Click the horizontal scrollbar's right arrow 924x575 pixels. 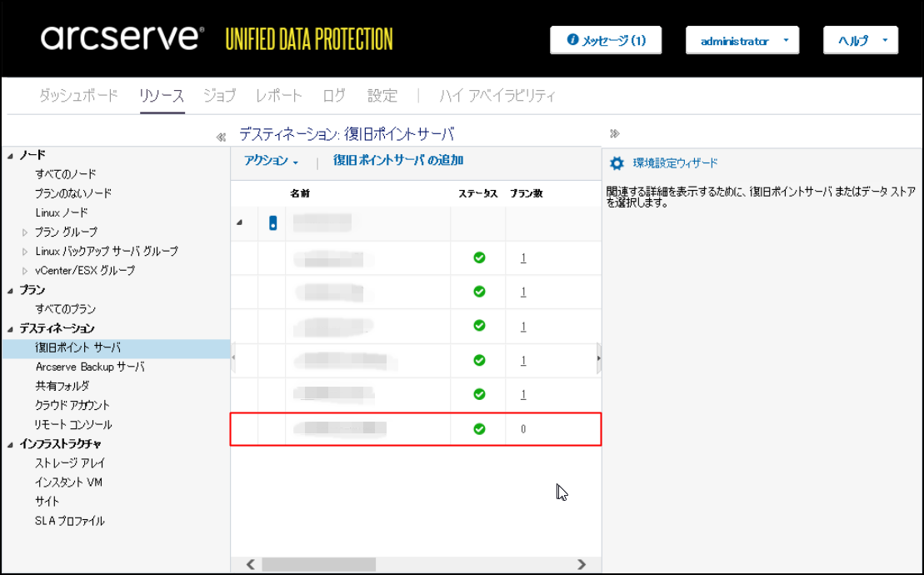(x=582, y=564)
